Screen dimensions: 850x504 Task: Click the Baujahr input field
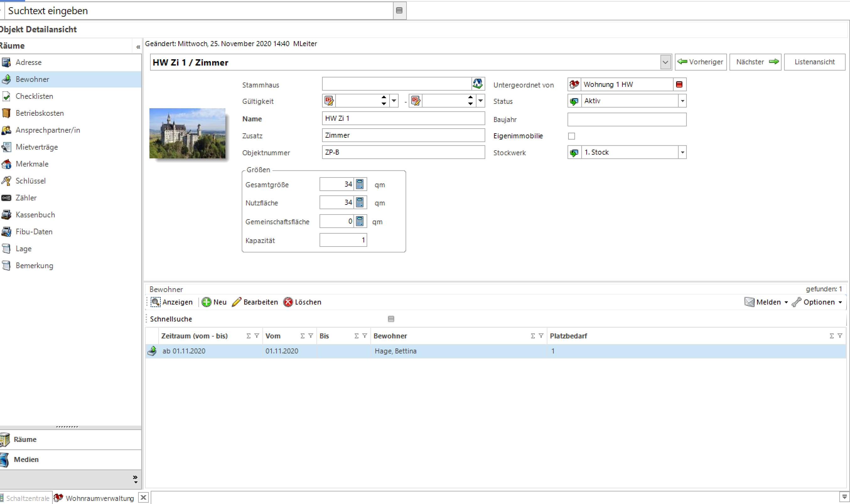coord(627,119)
